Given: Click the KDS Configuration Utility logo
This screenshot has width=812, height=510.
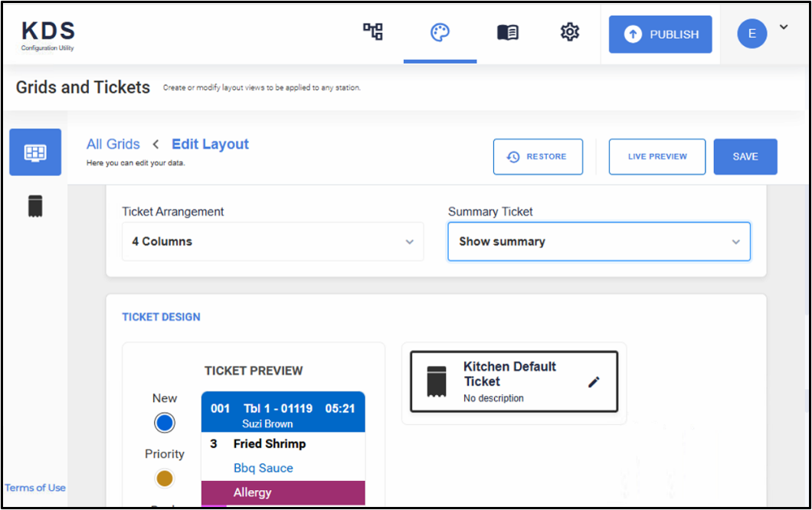Looking at the screenshot, I should 47,36.
